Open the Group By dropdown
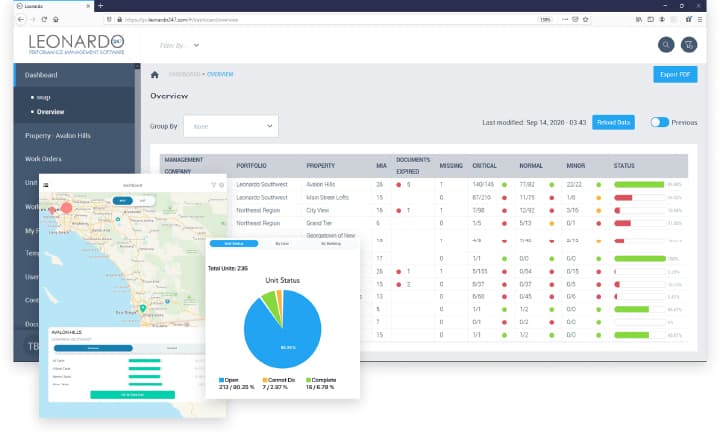The height and width of the screenshot is (434, 720). (x=230, y=126)
